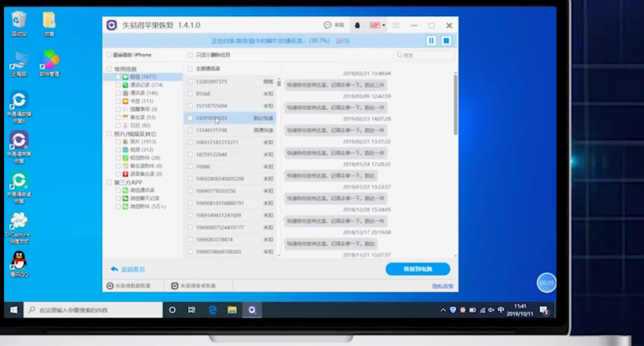644x346 pixels.
Task: Tick the 通讯录 (146) checkbox
Action: tap(118, 93)
